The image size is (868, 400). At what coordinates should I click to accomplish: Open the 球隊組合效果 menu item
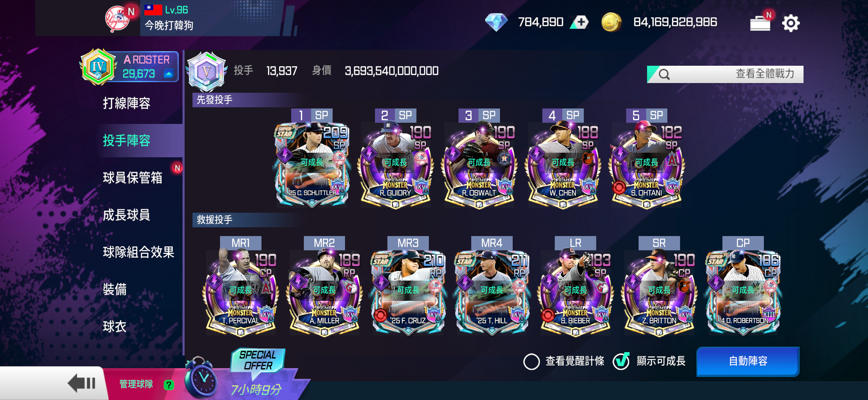tap(138, 252)
